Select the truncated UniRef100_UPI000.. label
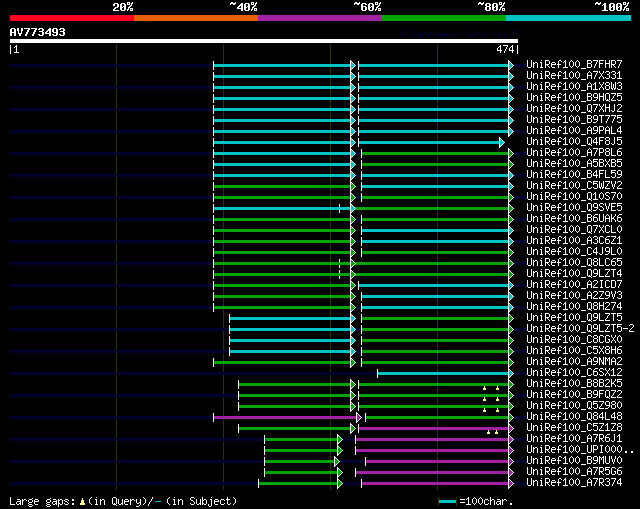640x509 pixels. tap(580, 450)
